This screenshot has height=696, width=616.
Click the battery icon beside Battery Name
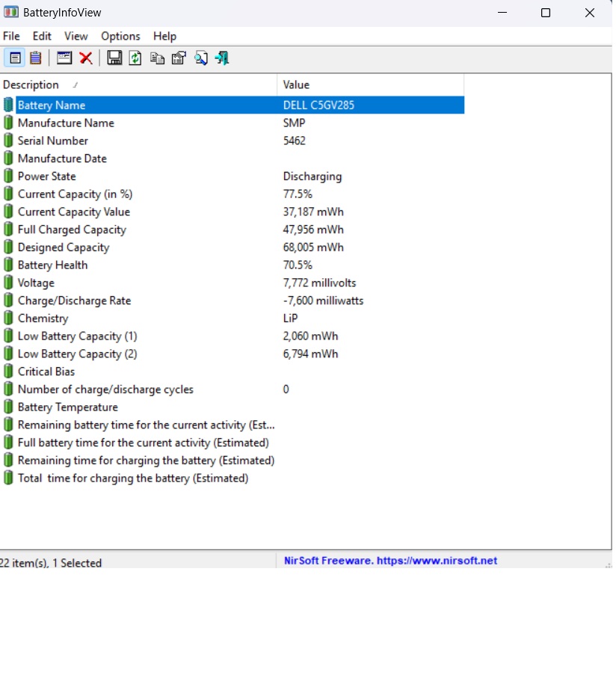click(x=8, y=105)
